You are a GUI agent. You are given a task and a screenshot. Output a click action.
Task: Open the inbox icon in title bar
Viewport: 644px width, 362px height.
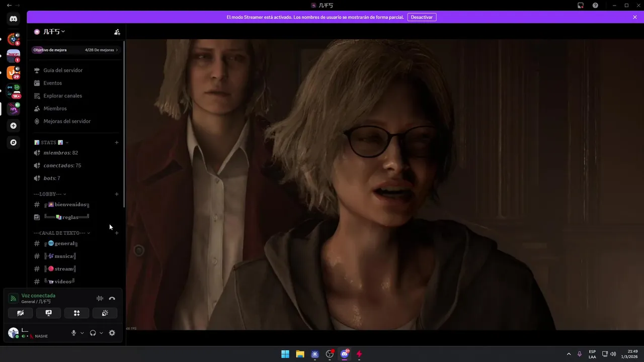click(581, 5)
